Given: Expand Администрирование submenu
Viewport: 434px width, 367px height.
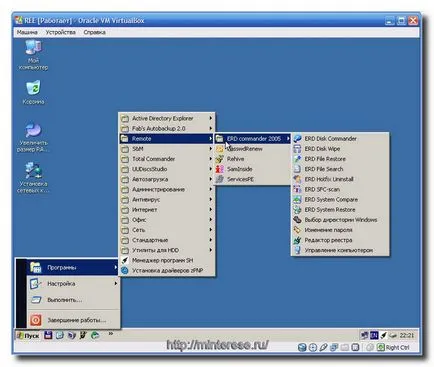Looking at the screenshot, I should click(167, 189).
